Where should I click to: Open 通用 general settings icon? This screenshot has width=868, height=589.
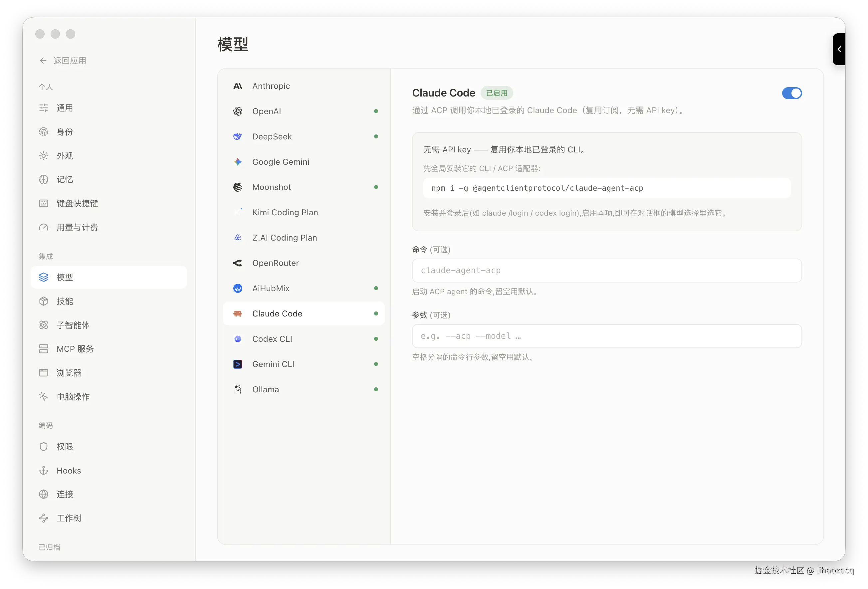click(x=44, y=108)
